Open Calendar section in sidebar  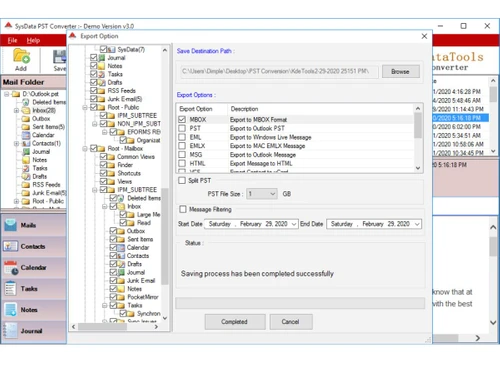click(33, 268)
